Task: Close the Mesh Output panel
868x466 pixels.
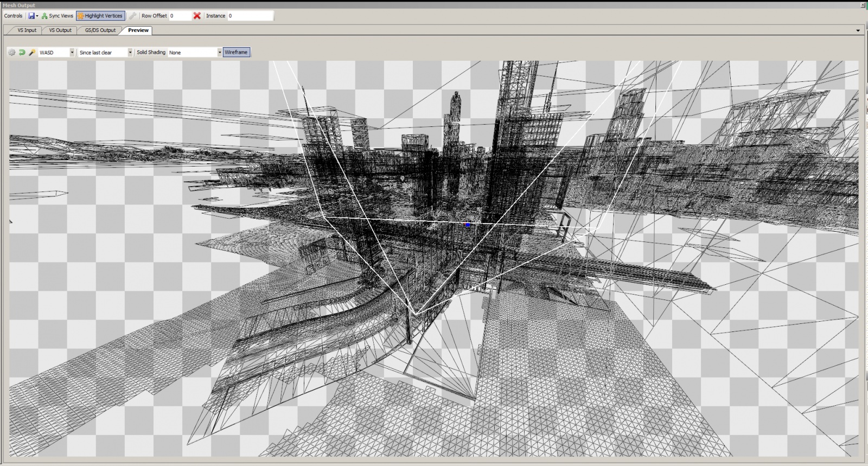Action: (x=863, y=5)
